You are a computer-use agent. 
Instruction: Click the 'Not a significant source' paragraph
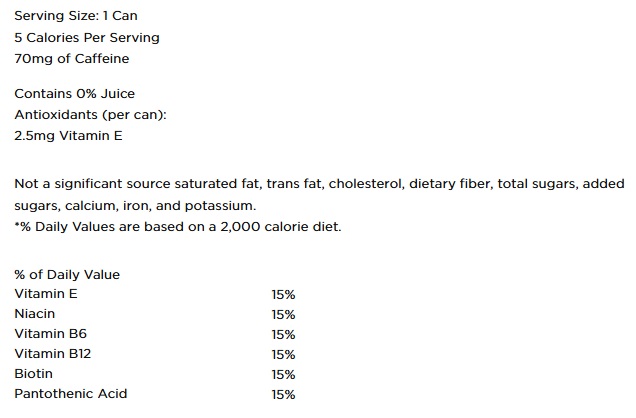319,195
